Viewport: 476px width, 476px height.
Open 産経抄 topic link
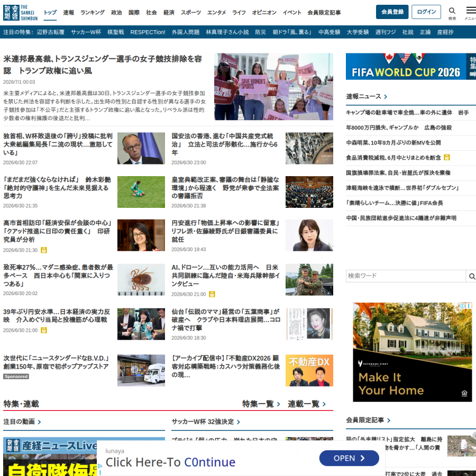coord(445,32)
